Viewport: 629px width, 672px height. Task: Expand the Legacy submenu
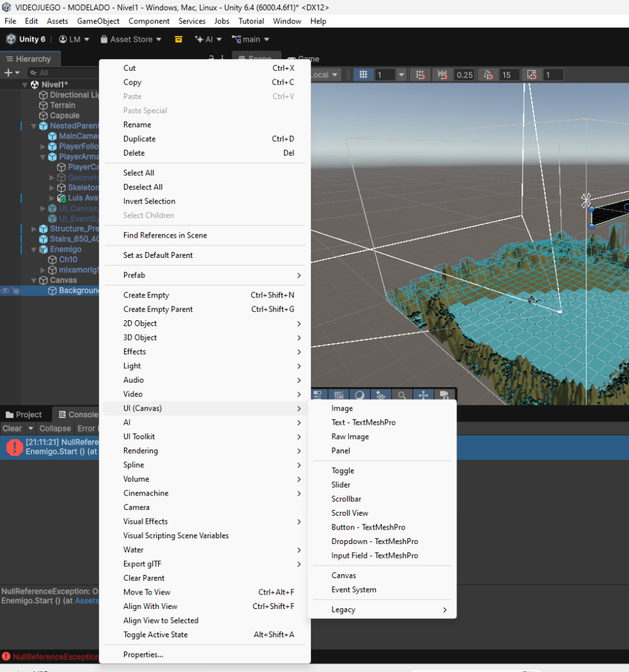click(382, 610)
